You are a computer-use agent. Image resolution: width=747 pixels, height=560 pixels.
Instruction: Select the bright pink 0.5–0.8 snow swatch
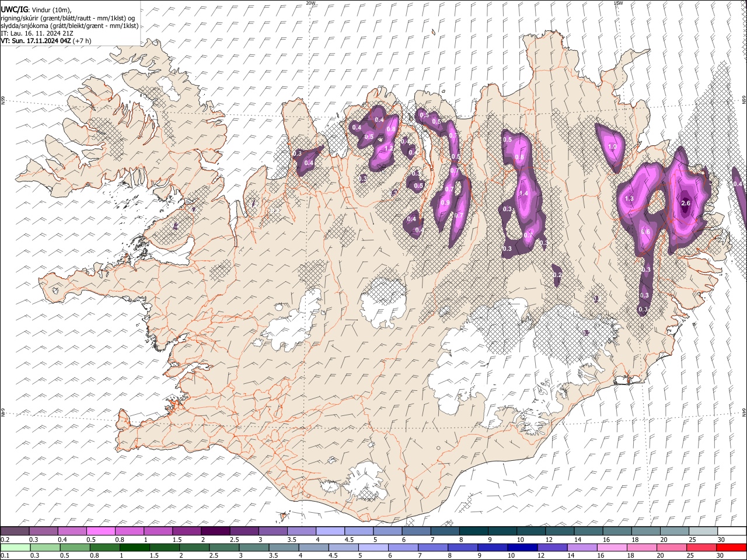[100, 531]
